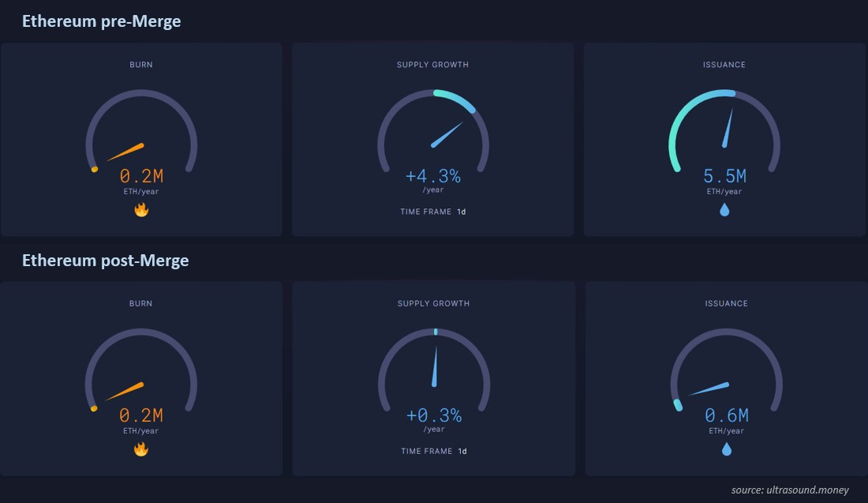Click the post-Merge Supply Growth gauge needle
Viewport: 868px width, 503px height.
(x=435, y=366)
